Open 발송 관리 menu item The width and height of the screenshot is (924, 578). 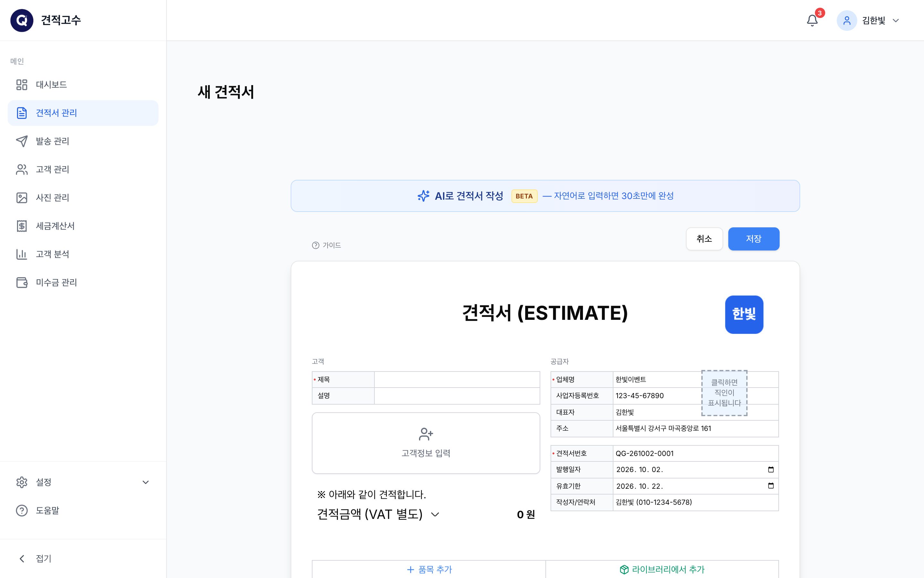tap(83, 141)
